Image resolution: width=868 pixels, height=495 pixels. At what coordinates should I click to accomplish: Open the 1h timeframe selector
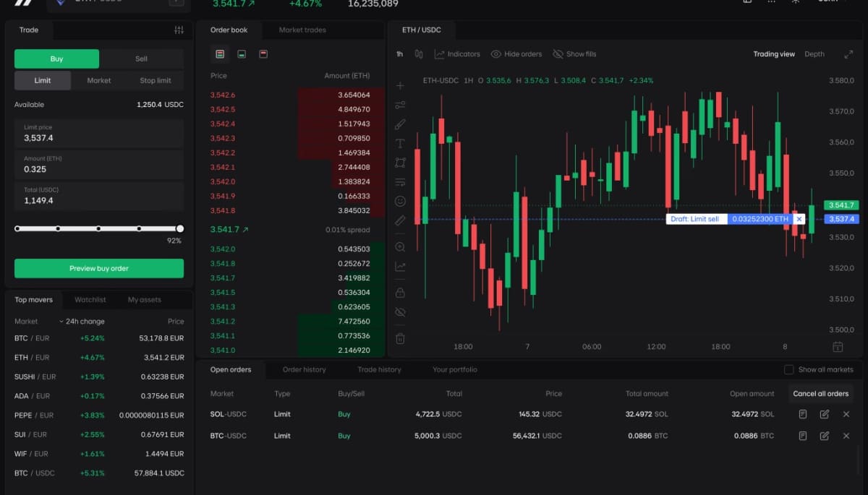pos(399,54)
